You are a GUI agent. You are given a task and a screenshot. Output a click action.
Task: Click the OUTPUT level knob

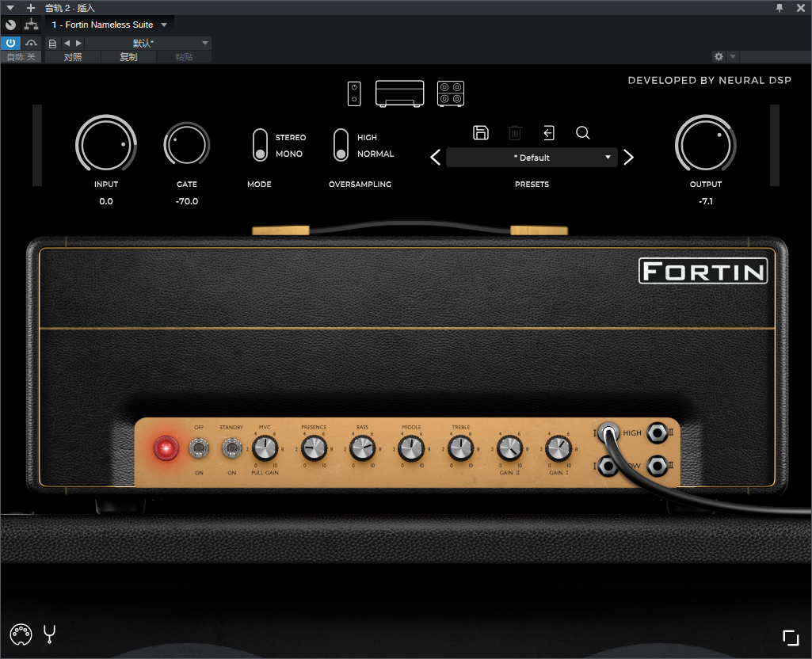[x=705, y=145]
